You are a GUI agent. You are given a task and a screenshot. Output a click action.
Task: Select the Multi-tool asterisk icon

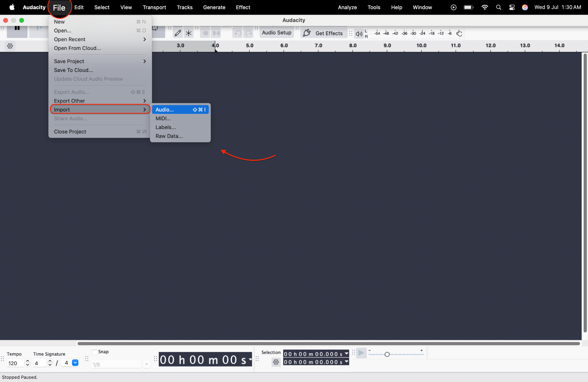pyautogui.click(x=188, y=33)
